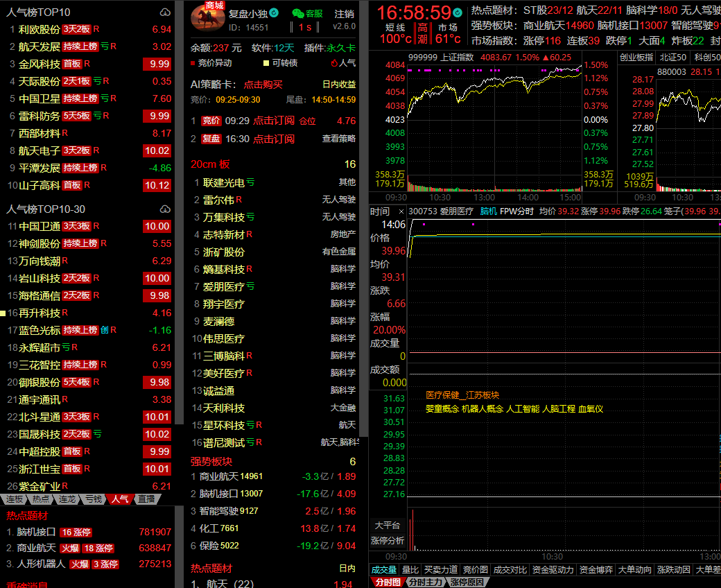The image size is (721, 588).
Task: Select the 分时主力 bottom tab
Action: click(424, 582)
